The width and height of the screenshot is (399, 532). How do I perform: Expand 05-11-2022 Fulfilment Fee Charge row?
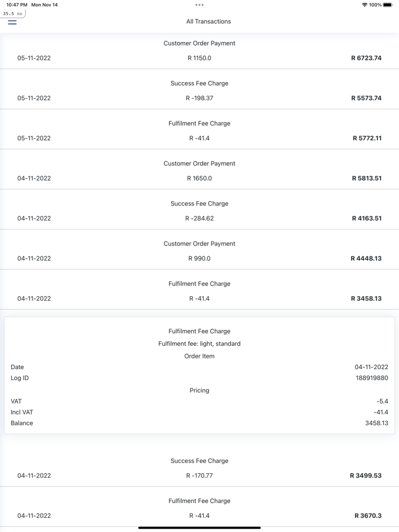pyautogui.click(x=199, y=130)
